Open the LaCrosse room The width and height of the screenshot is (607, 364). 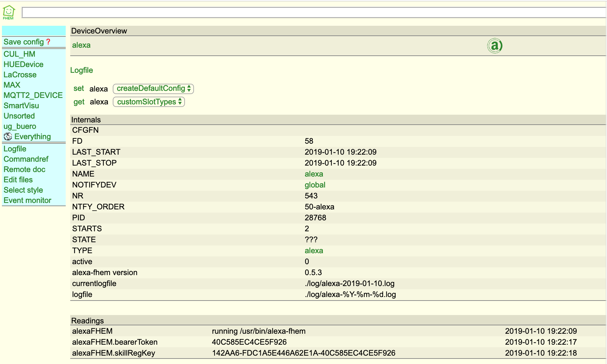[x=20, y=75]
